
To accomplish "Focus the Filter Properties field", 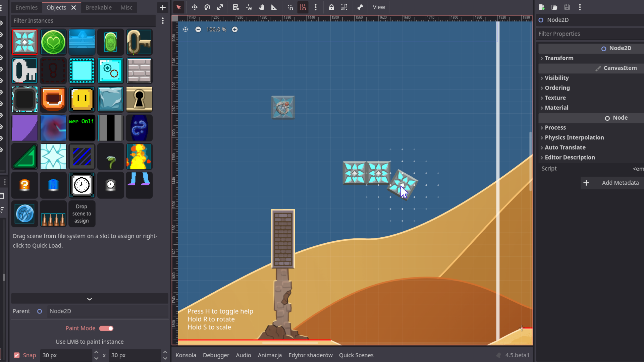I will (x=590, y=34).
